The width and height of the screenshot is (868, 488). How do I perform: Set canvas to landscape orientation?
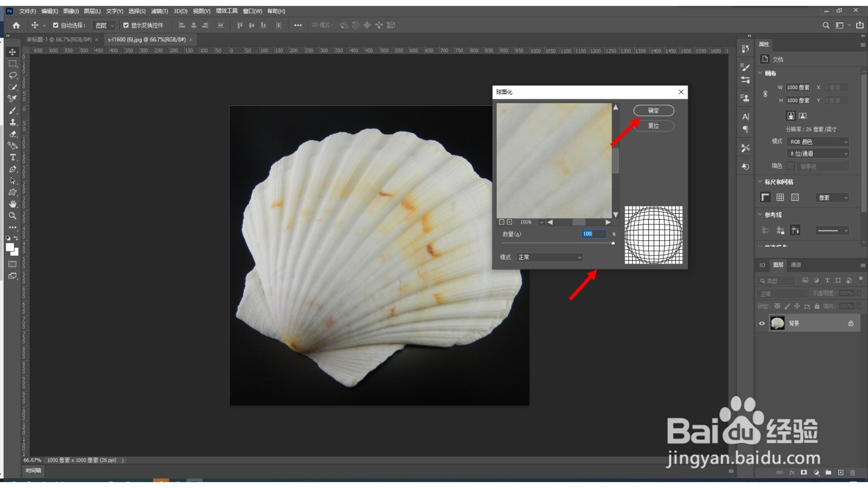[803, 115]
